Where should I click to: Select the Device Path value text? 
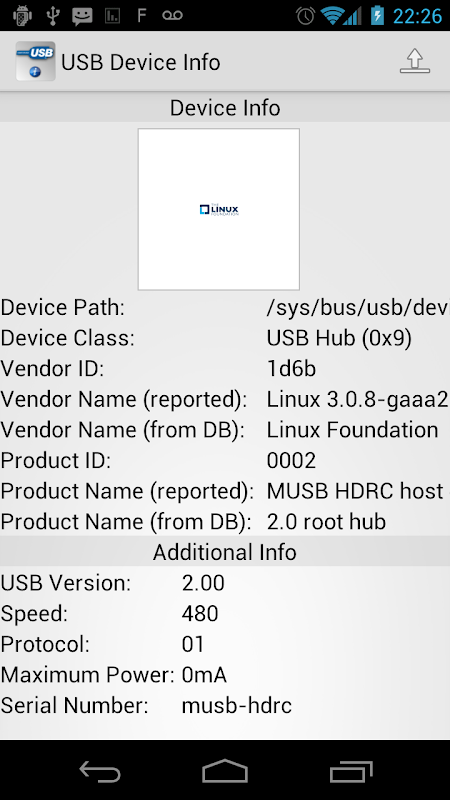coord(358,308)
